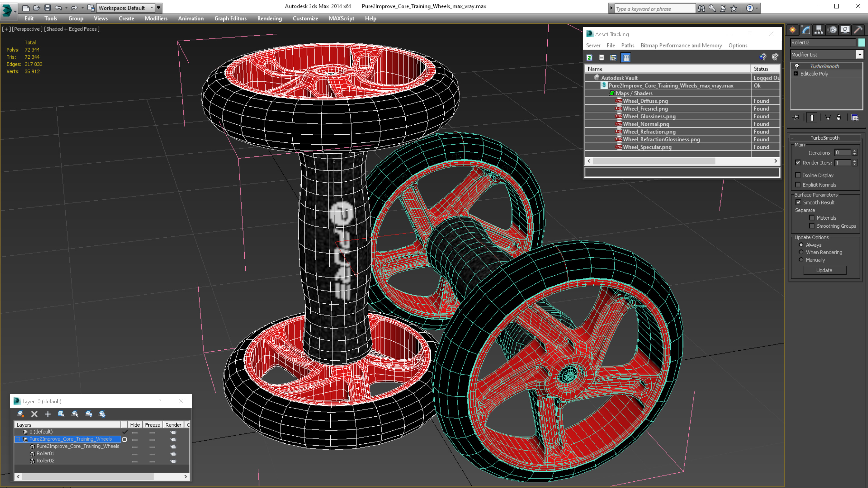Viewport: 868px width, 488px height.
Task: Open the Create command panel tab
Action: tap(793, 30)
